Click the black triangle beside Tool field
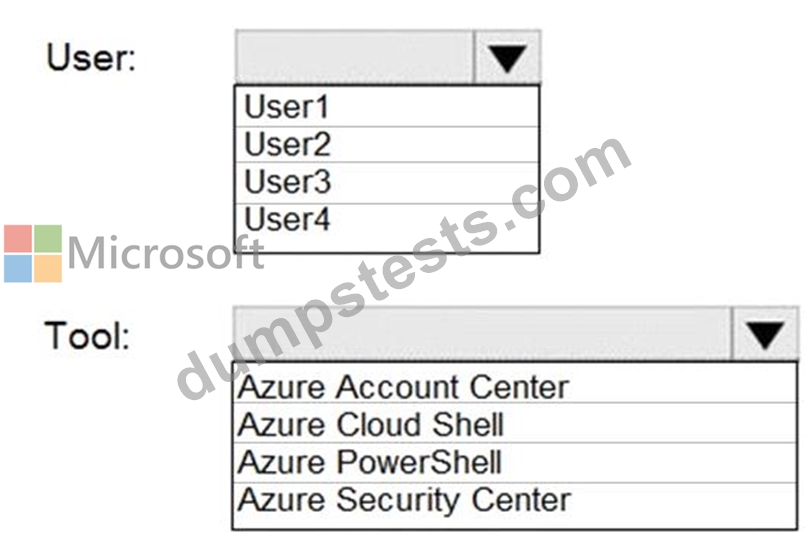This screenshot has width=807, height=536. point(765,335)
